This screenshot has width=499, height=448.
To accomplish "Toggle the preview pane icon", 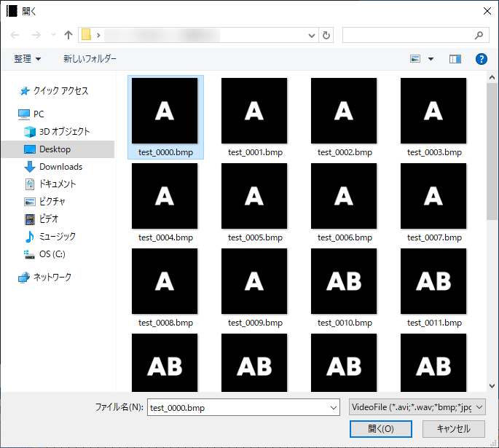I will pyautogui.click(x=455, y=59).
